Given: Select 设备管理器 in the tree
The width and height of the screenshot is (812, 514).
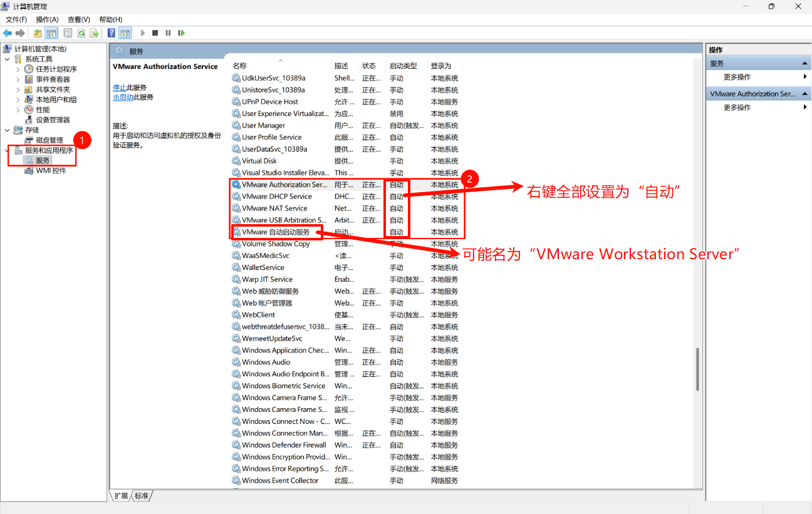Looking at the screenshot, I should click(x=53, y=120).
